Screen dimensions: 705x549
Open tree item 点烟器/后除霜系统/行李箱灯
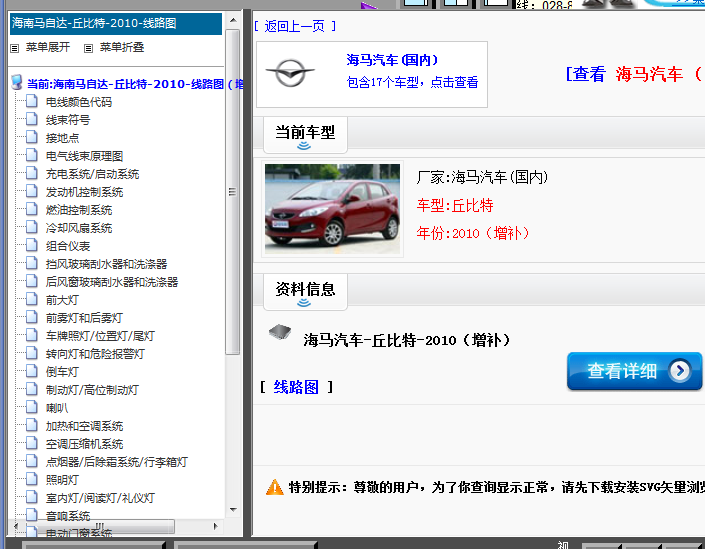pyautogui.click(x=117, y=462)
